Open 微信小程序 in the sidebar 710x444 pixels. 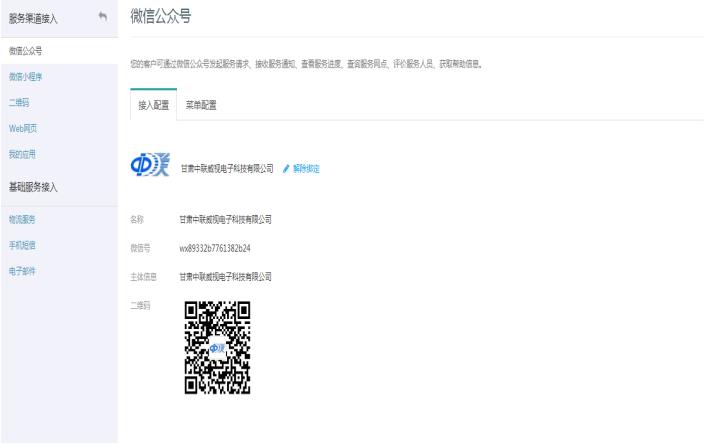pyautogui.click(x=25, y=76)
